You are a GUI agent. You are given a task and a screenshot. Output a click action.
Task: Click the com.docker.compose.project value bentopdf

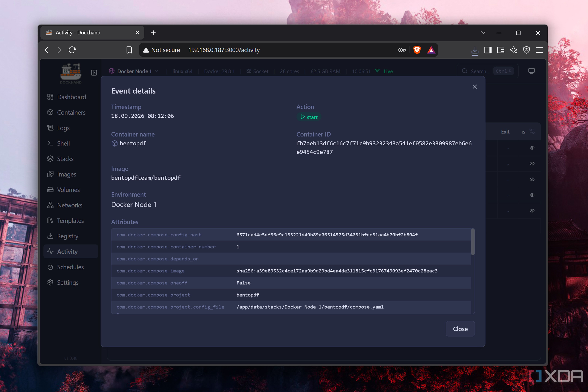(247, 295)
